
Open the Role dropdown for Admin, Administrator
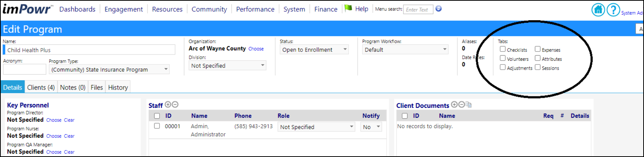tap(316, 127)
